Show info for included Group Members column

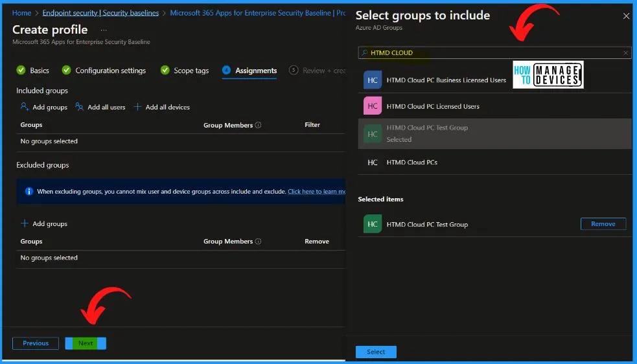[x=258, y=125]
